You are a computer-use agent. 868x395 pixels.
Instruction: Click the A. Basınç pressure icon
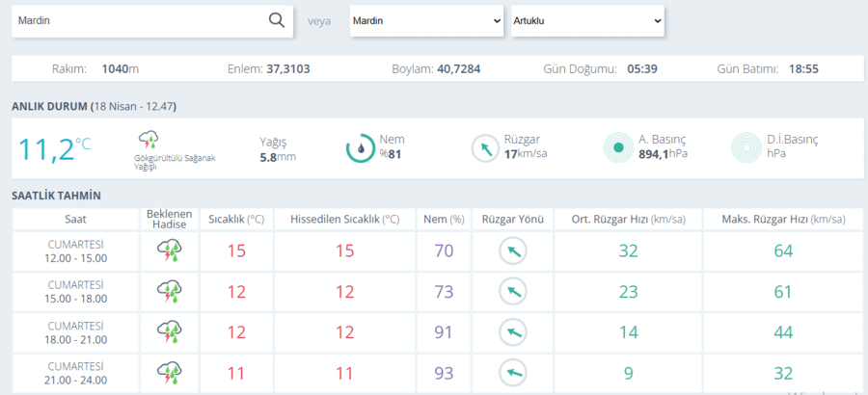[x=619, y=147]
